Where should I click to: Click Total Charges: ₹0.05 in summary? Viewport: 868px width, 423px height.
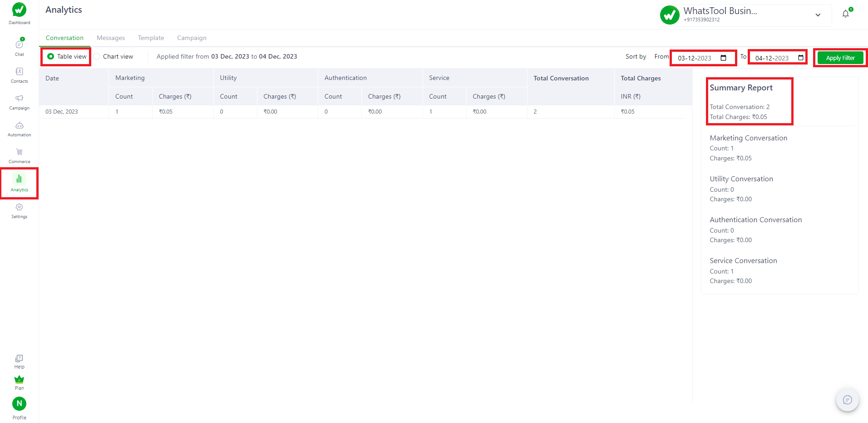click(738, 117)
